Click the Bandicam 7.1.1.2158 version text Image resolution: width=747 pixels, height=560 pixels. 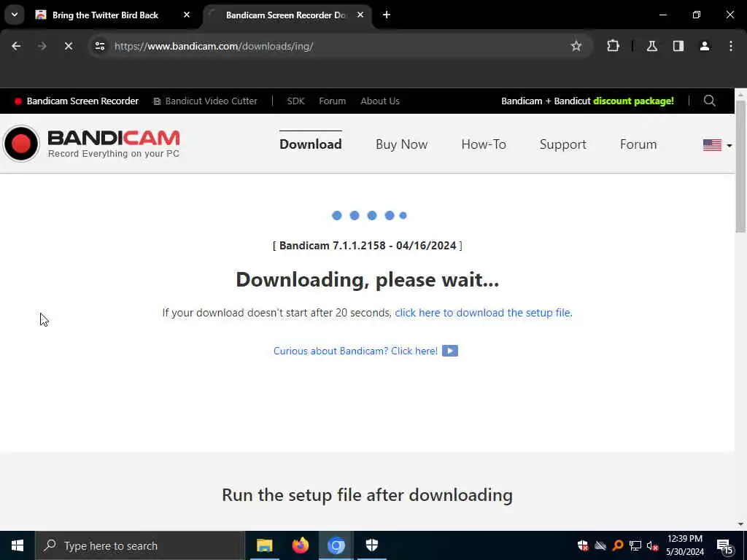[x=368, y=246]
